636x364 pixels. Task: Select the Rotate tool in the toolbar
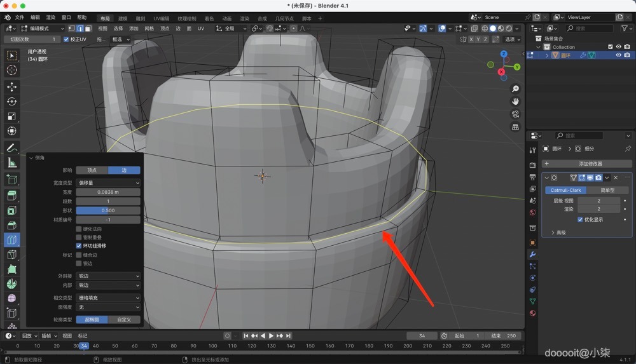tap(12, 101)
